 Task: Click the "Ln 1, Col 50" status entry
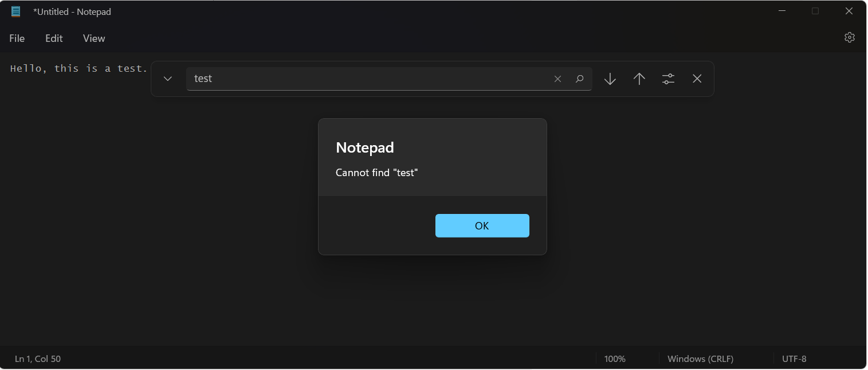click(x=38, y=359)
